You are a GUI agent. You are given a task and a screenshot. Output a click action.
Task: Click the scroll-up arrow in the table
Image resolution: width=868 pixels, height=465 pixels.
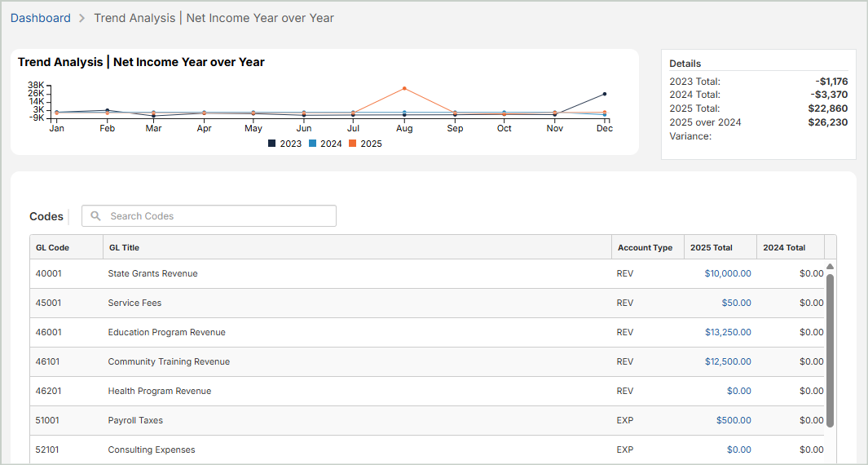[830, 267]
